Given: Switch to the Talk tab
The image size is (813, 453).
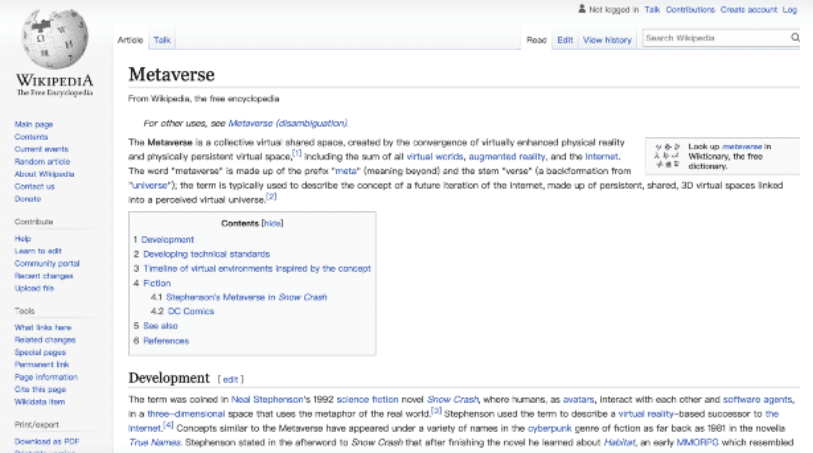Looking at the screenshot, I should (x=162, y=40).
